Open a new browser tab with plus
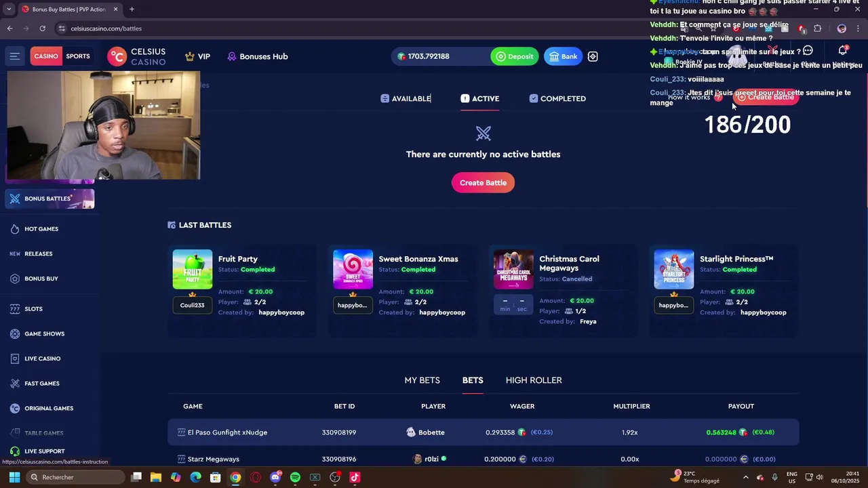 pyautogui.click(x=132, y=9)
